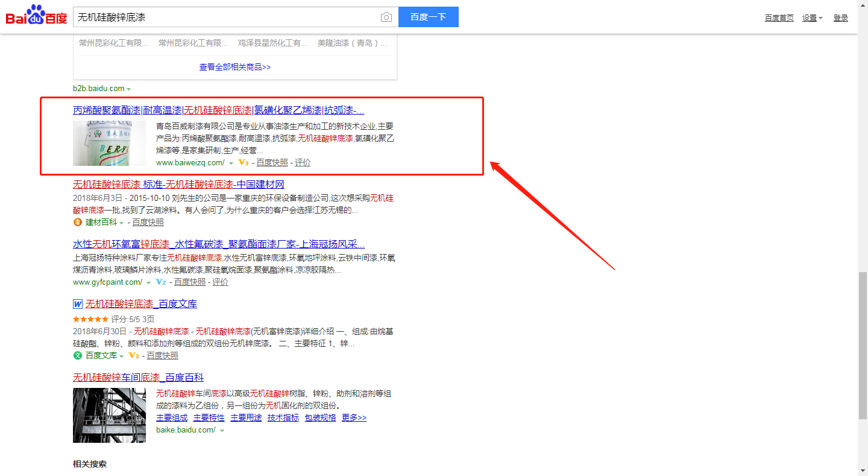Click the baike steel structure thumbnail
868x476 pixels.
tap(109, 415)
